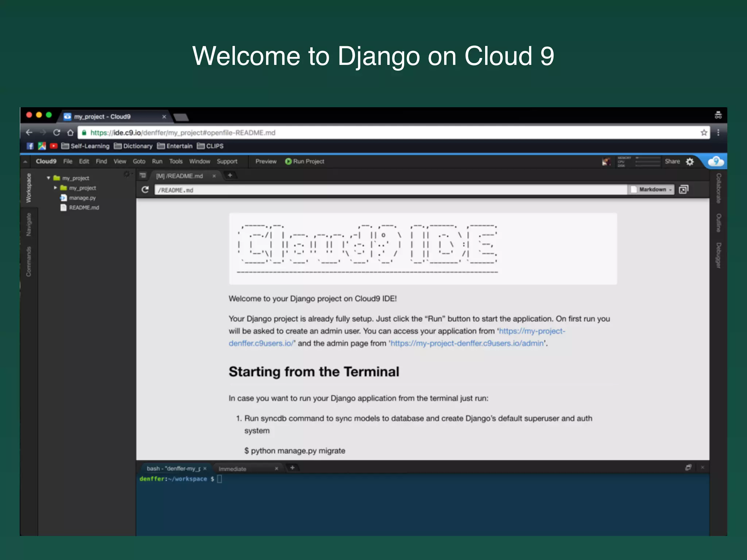This screenshot has height=560, width=747.
Task: Click the Share button
Action: pos(672,161)
